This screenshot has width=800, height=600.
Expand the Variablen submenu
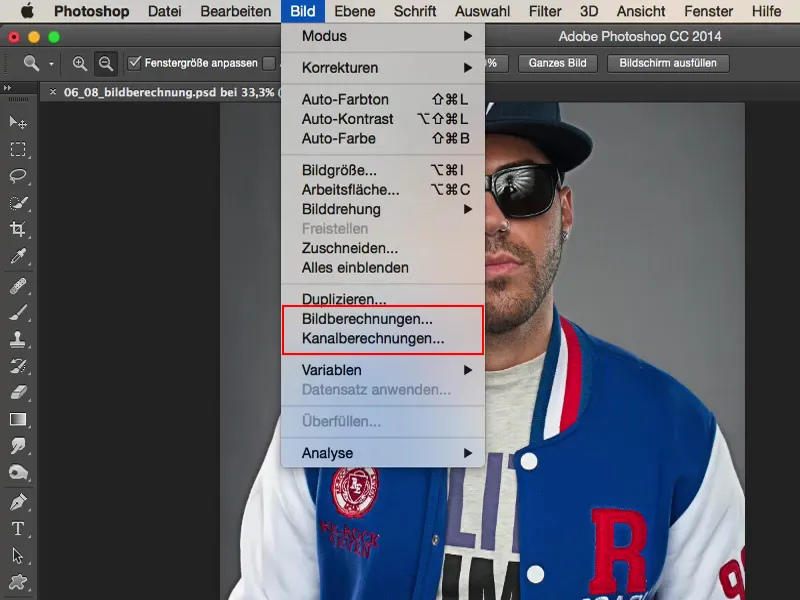383,370
